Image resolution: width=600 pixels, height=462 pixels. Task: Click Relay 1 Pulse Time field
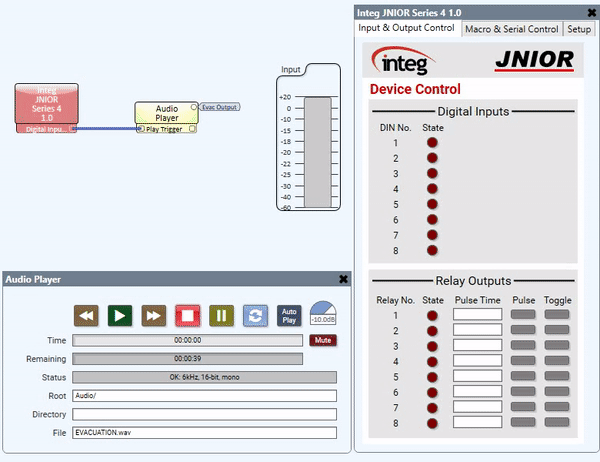[478, 314]
